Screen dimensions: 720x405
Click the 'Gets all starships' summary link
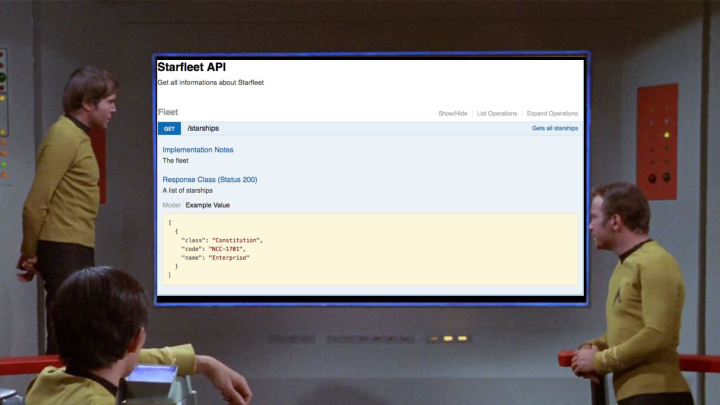pyautogui.click(x=554, y=129)
